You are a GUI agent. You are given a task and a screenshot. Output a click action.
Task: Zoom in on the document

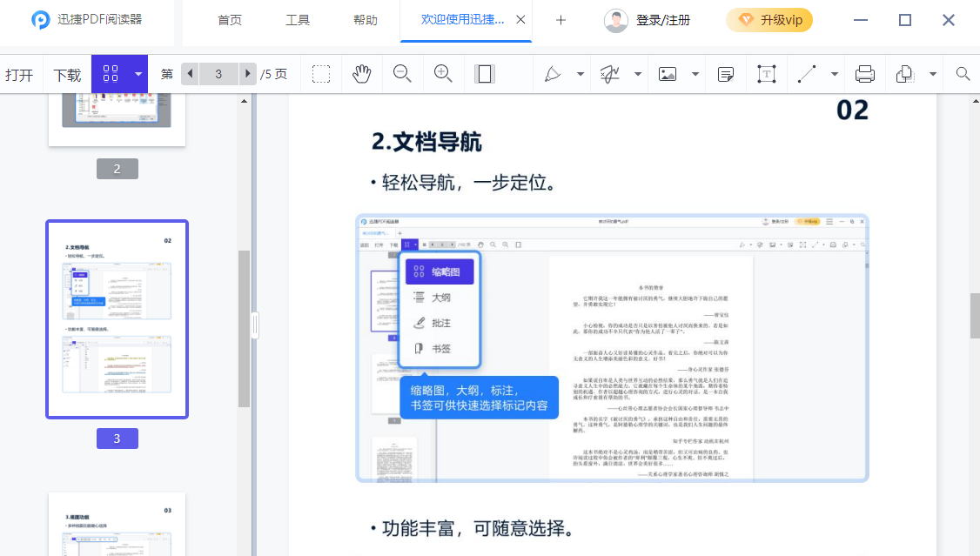pyautogui.click(x=443, y=74)
